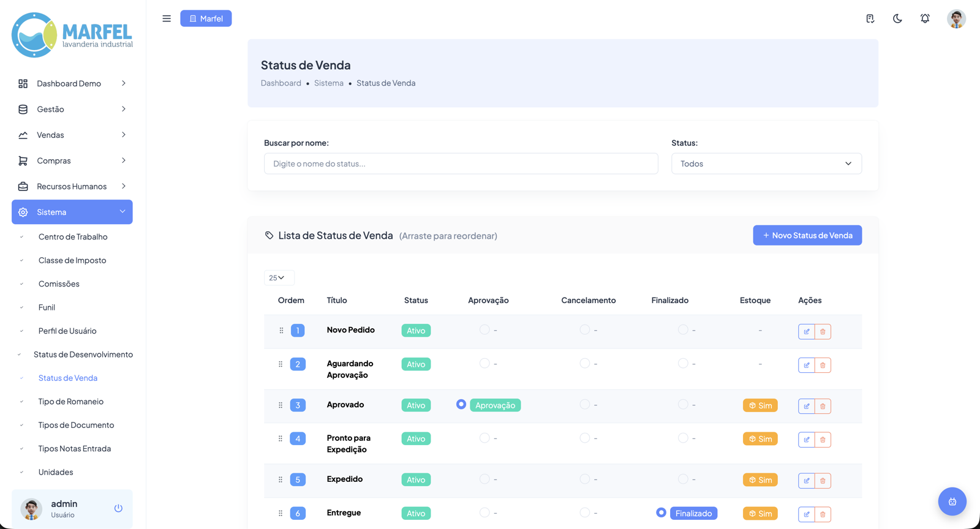Viewport: 980px width, 529px height.
Task: Follow the Sistema breadcrumb link
Action: pos(329,83)
